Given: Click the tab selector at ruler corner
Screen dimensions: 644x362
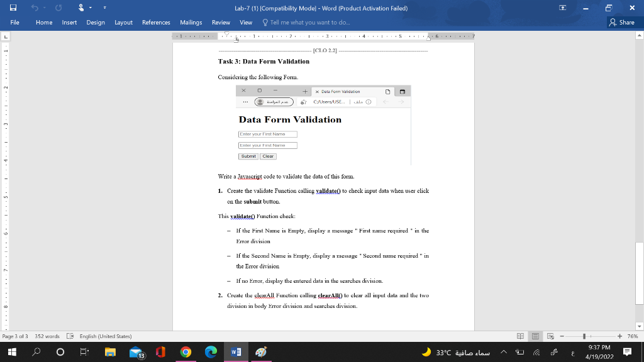Looking at the screenshot, I should (6, 37).
